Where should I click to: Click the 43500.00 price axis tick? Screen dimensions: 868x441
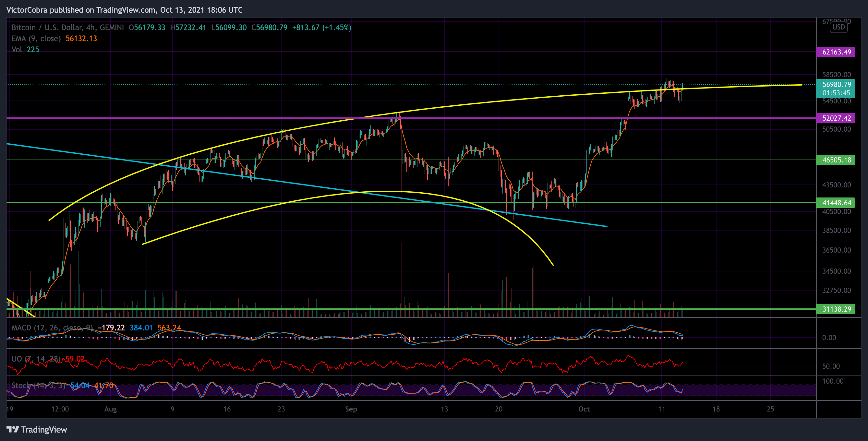tap(836, 185)
